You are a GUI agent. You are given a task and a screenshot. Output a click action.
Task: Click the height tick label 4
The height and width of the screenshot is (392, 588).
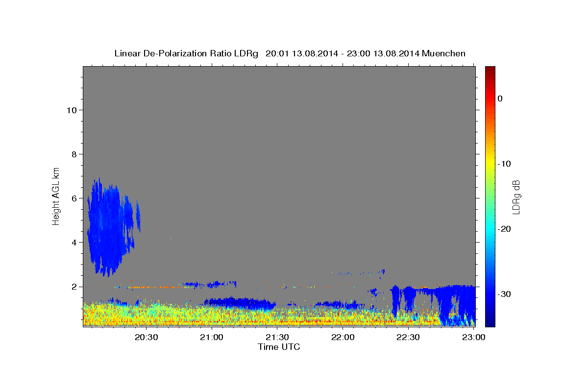[x=73, y=243]
